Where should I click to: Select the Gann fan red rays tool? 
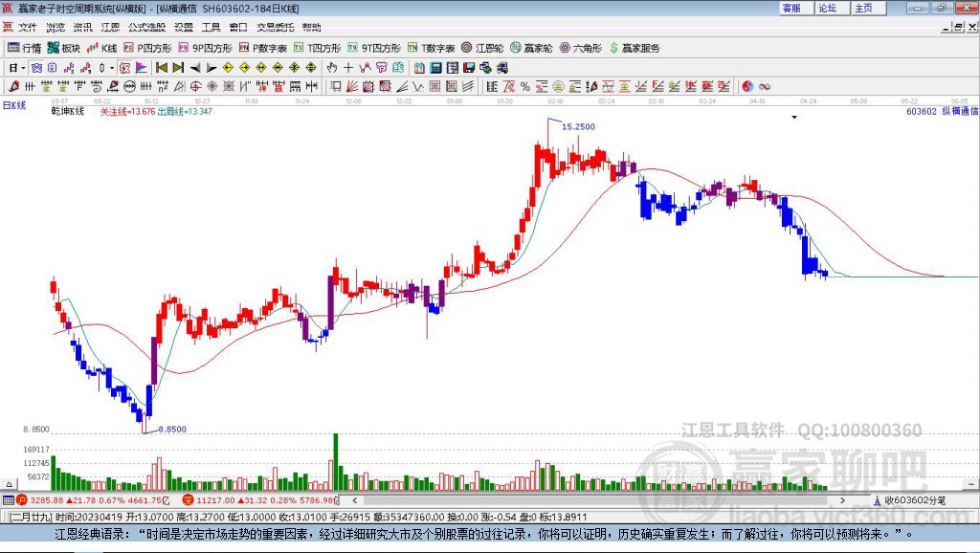(352, 87)
